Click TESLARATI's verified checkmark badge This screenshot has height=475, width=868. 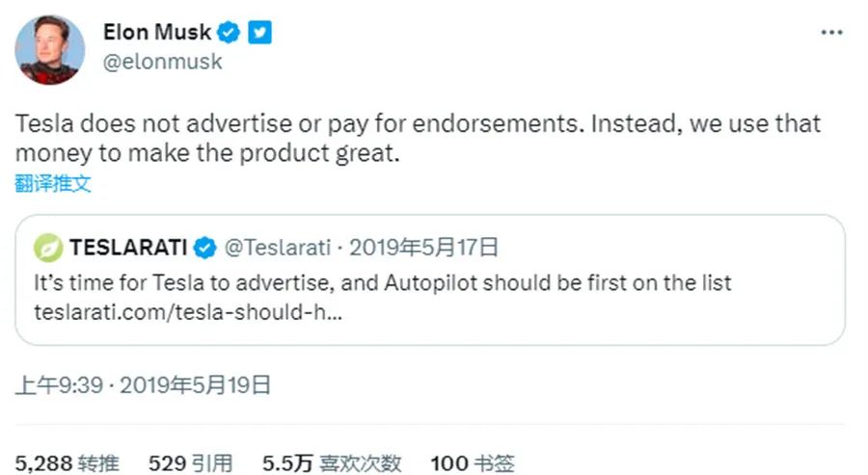[204, 248]
